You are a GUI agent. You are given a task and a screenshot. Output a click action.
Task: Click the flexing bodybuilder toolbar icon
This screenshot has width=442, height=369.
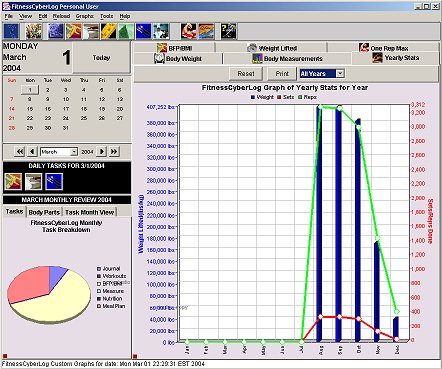(x=189, y=31)
